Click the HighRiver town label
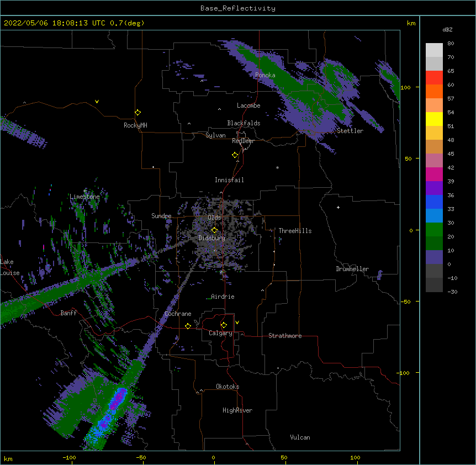 237,410
